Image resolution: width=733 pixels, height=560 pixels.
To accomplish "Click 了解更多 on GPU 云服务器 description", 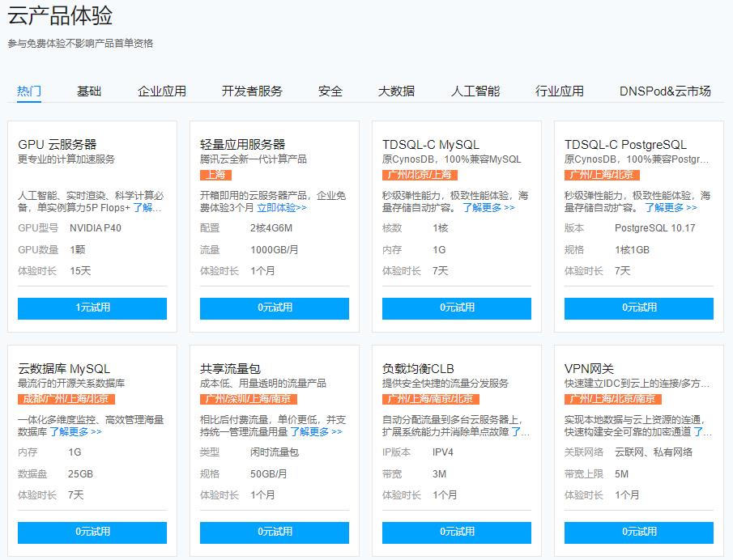I will click(x=148, y=209).
